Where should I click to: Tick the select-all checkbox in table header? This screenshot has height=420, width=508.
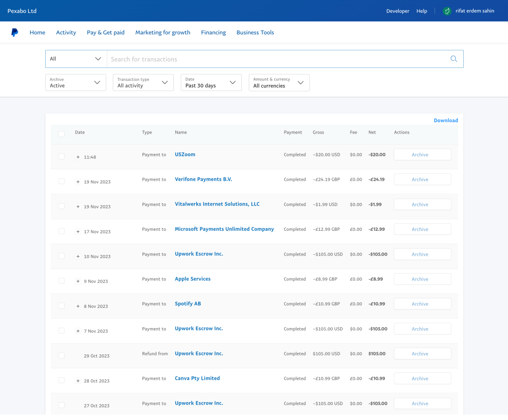(61, 134)
